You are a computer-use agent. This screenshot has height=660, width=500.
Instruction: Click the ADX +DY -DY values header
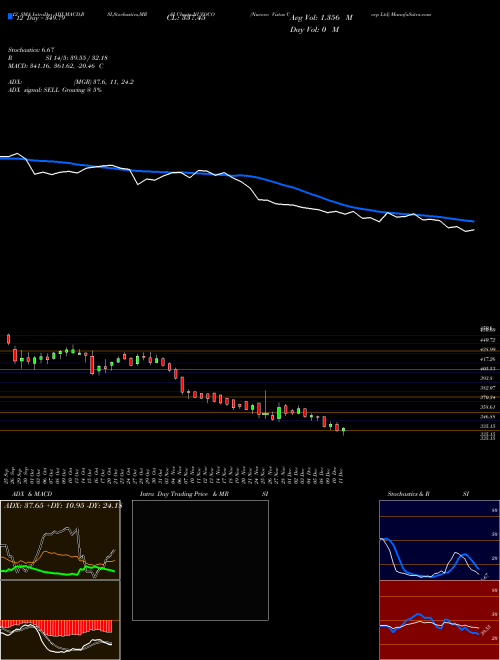(x=63, y=506)
